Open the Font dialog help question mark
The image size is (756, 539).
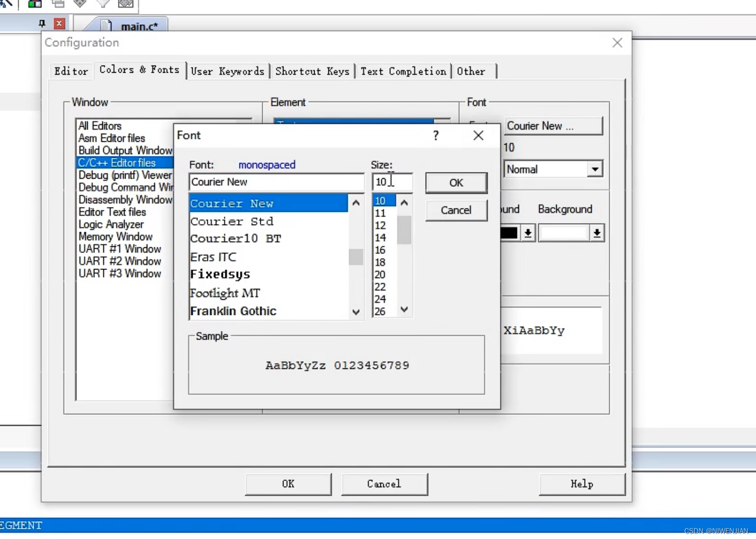tap(436, 135)
